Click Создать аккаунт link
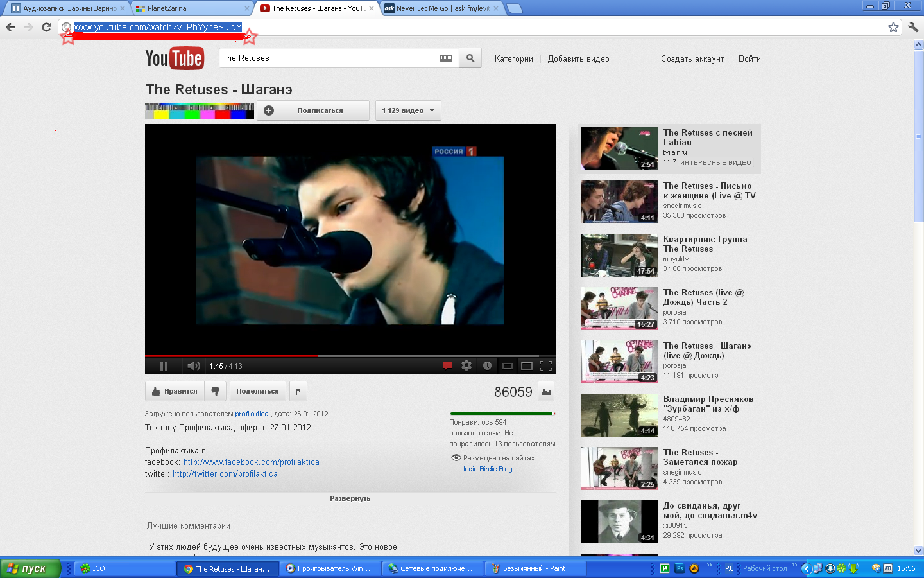Viewport: 924px width, 578px height. point(692,58)
